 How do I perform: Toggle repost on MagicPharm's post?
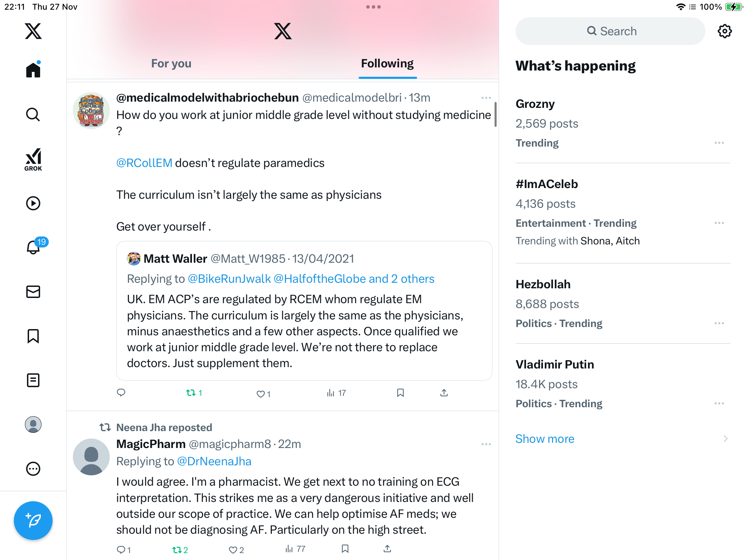point(177,550)
